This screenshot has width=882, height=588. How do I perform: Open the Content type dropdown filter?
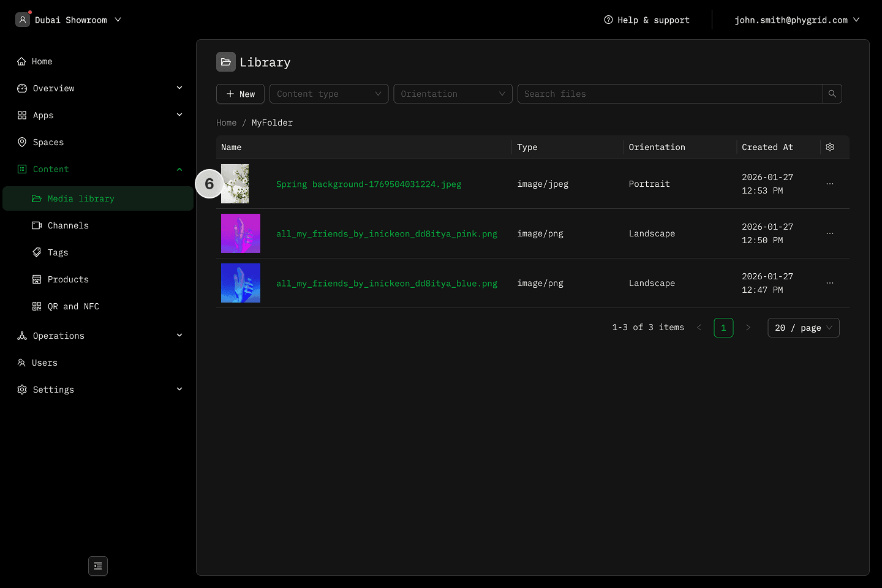tap(329, 94)
